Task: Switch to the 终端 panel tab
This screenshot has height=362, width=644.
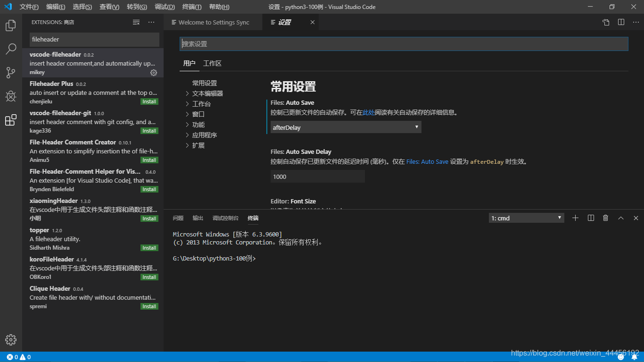Action: pos(253,218)
